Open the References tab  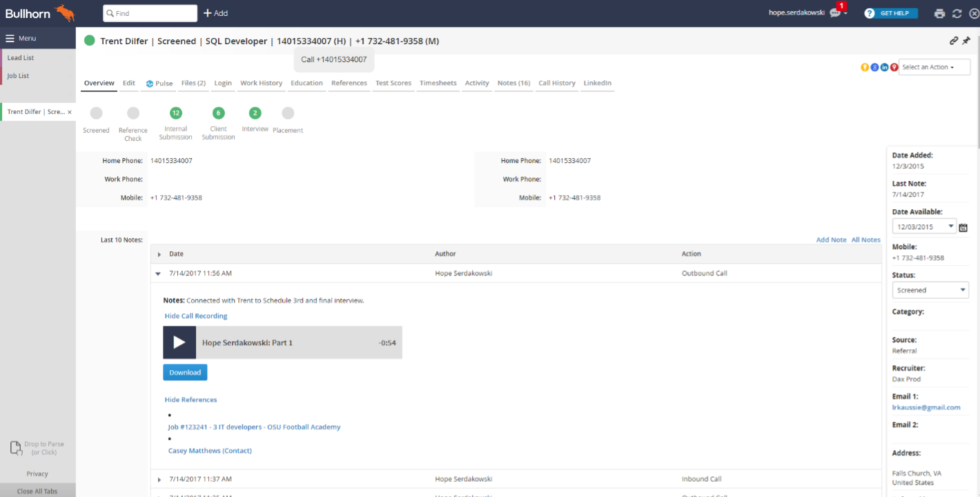point(349,83)
